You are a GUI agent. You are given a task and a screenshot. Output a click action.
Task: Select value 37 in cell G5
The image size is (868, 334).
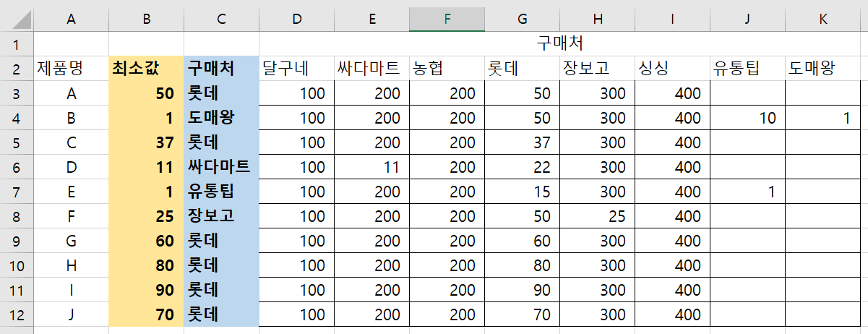point(522,142)
